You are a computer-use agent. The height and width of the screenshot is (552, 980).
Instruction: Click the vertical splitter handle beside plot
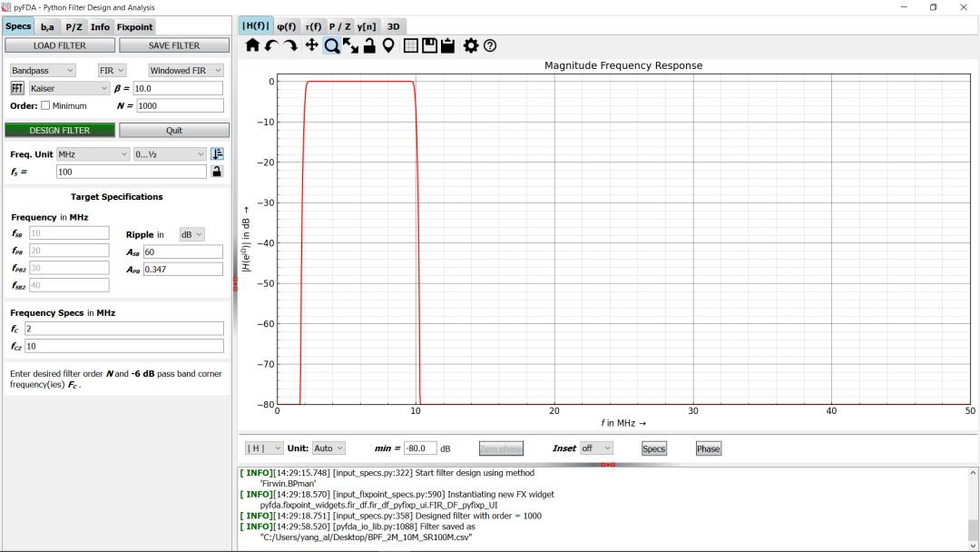(x=235, y=284)
